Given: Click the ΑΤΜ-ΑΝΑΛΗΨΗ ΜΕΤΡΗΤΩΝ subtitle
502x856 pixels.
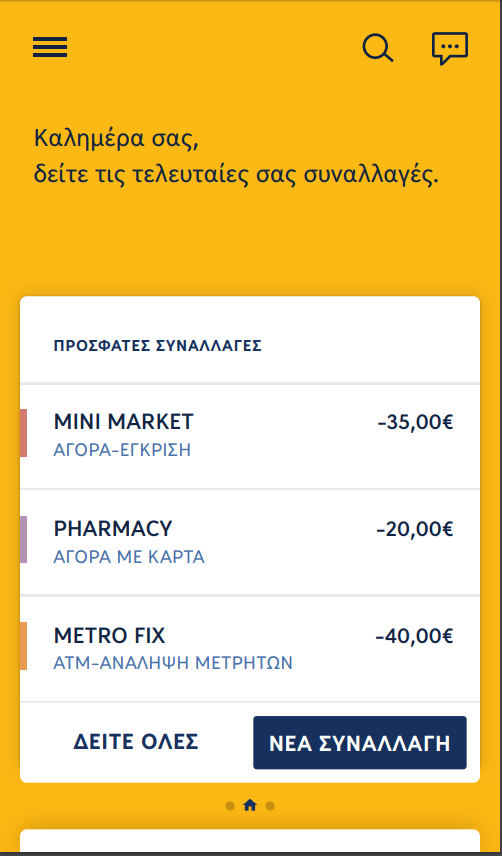Looking at the screenshot, I should [173, 663].
